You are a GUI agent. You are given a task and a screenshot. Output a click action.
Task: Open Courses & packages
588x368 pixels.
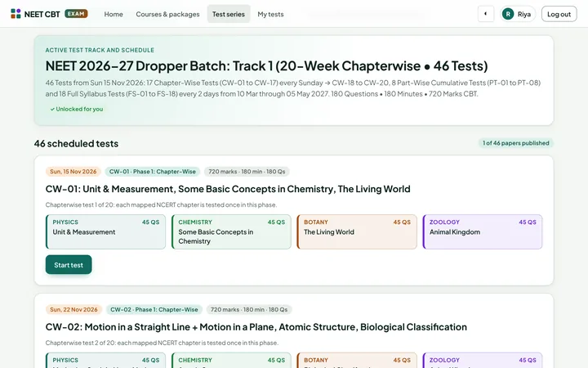(167, 14)
